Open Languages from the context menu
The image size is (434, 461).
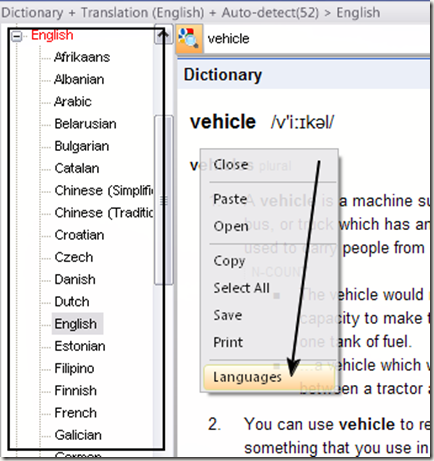(269, 377)
